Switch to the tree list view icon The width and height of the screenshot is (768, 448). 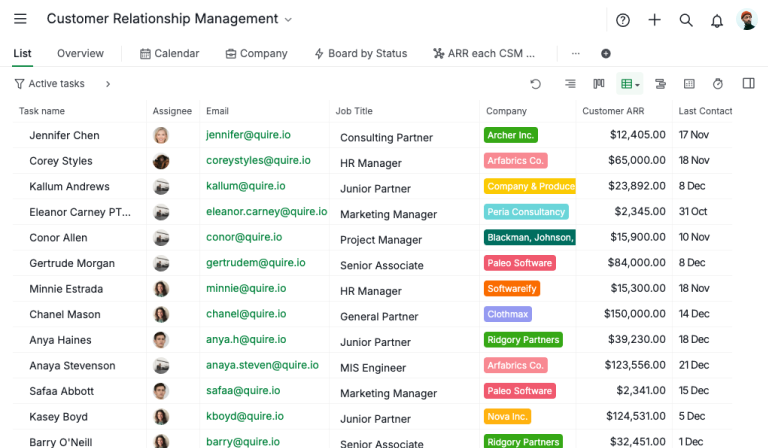click(x=570, y=84)
